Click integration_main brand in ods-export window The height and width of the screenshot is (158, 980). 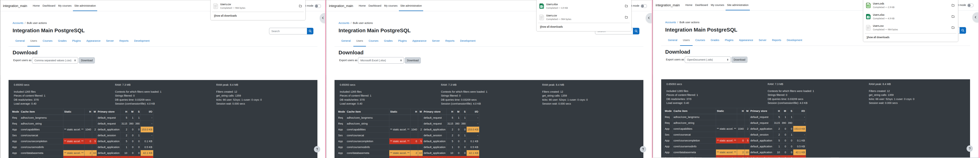[668, 5]
